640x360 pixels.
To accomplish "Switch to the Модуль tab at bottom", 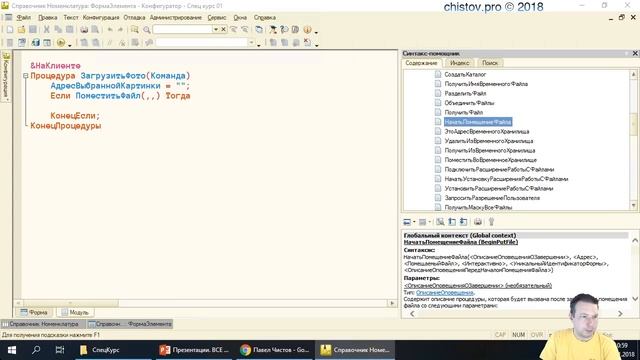I will coord(76,312).
